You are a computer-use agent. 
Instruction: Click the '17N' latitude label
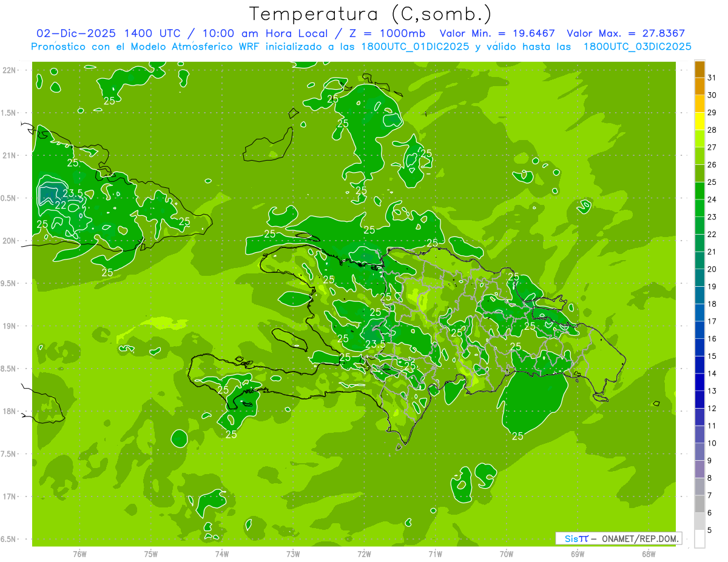[x=10, y=497]
